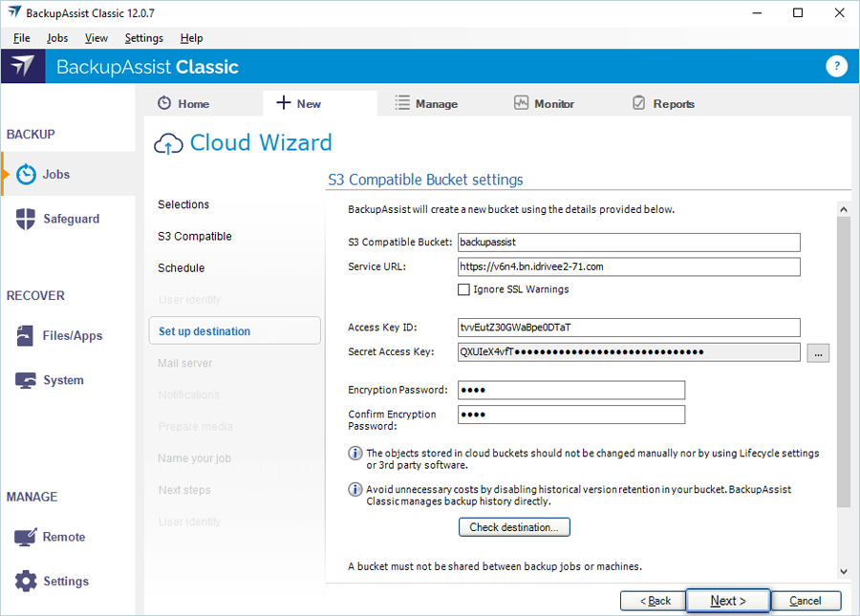Click the S3 Compatible Bucket field
Viewport: 860px width, 616px height.
(629, 243)
